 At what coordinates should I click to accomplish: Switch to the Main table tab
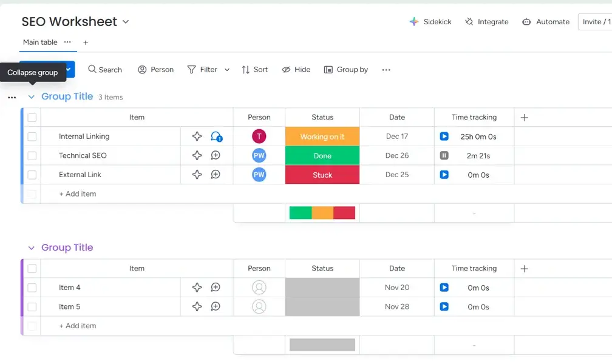pyautogui.click(x=39, y=42)
